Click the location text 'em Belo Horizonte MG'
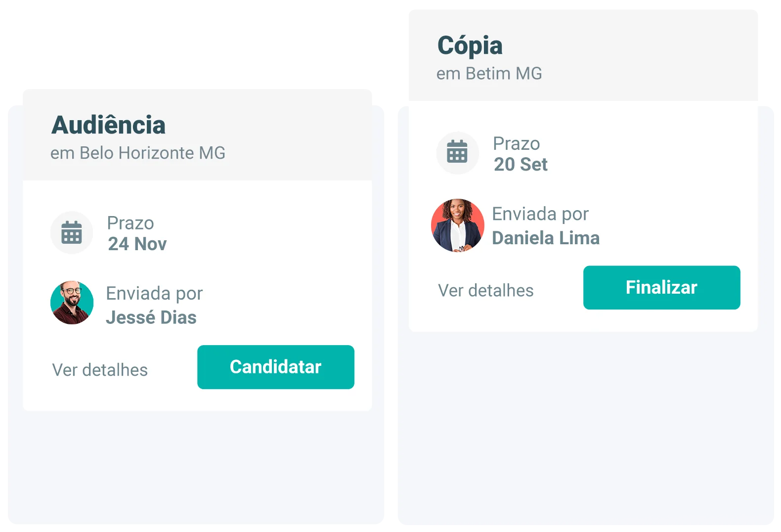 (x=138, y=153)
